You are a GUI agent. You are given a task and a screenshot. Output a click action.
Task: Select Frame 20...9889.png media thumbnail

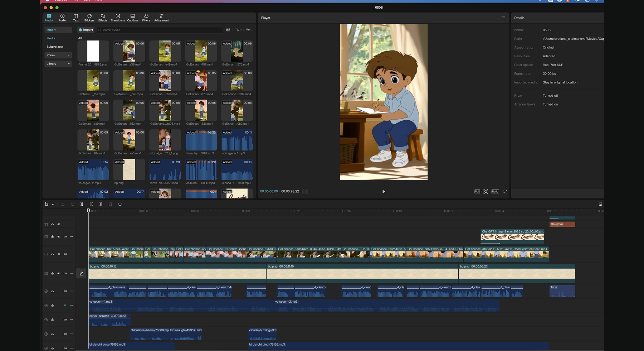(x=93, y=51)
